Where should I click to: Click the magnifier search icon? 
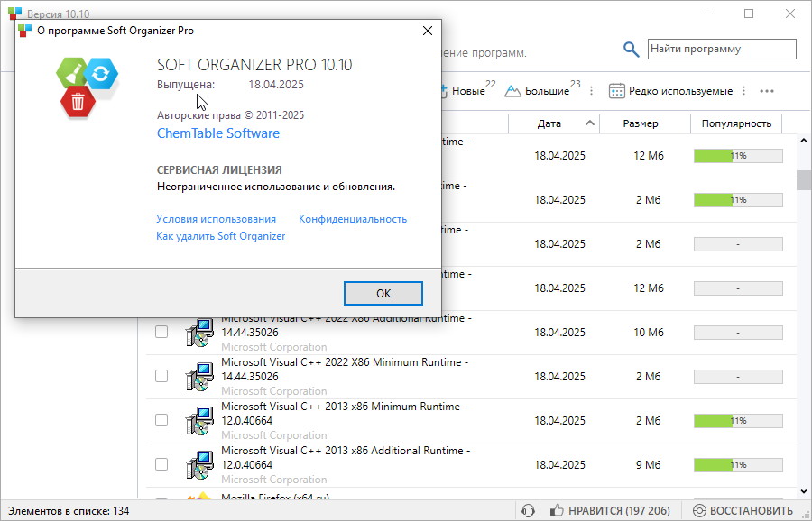click(631, 50)
